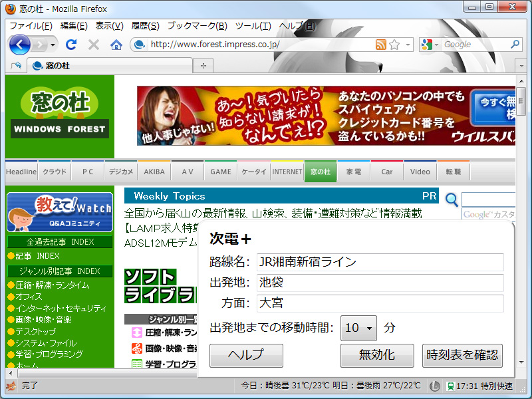Click the grayed Forward arrow button
Viewport: 532px width, 399px height.
click(40, 45)
